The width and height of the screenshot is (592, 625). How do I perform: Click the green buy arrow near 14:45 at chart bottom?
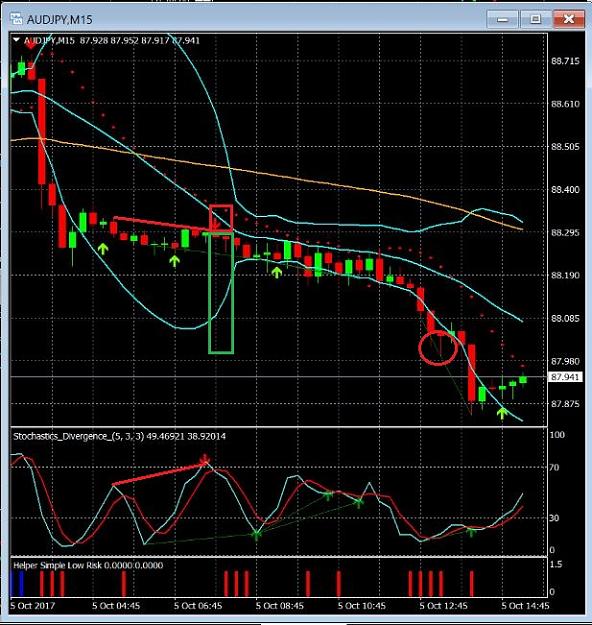[502, 413]
